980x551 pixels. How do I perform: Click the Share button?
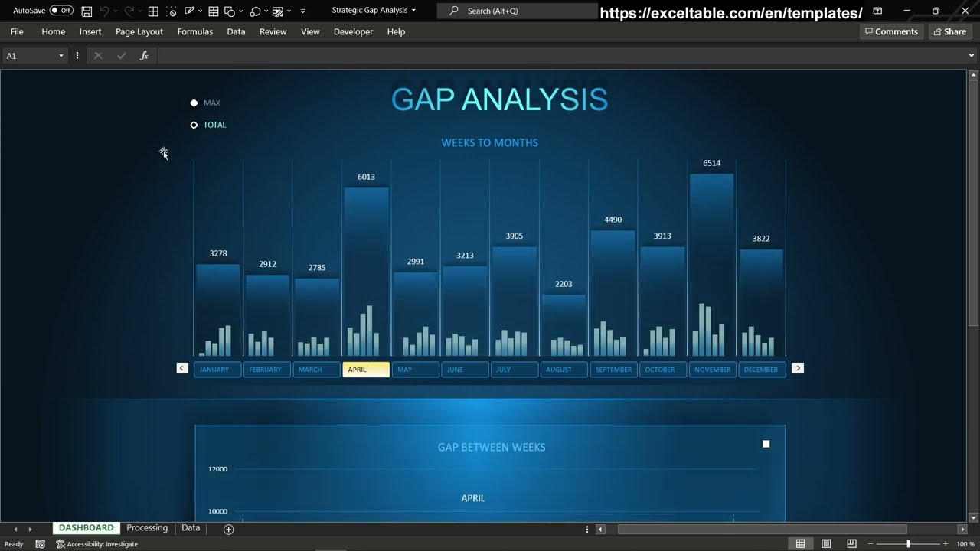[949, 32]
